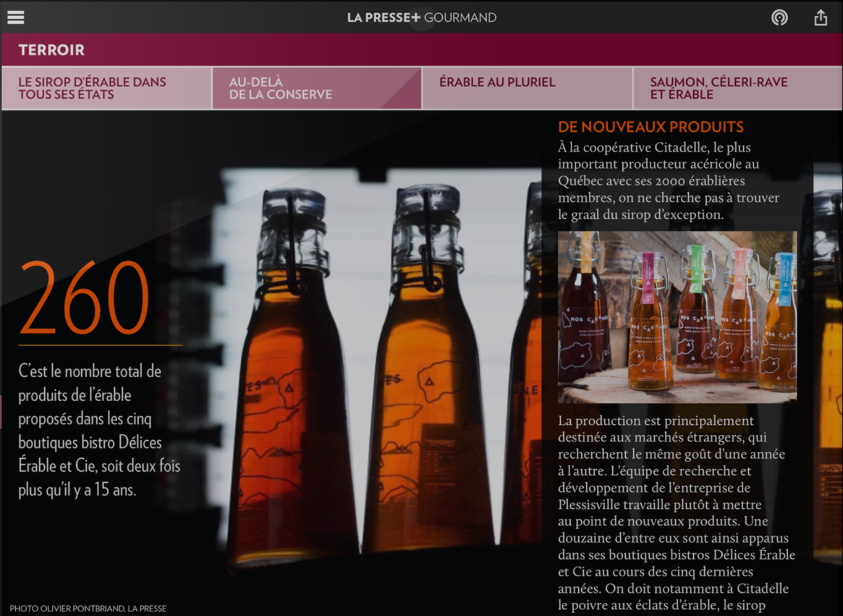Viewport: 843px width, 616px height.
Task: Switch to 'Au-delà de la conserve' tab
Action: (x=316, y=88)
